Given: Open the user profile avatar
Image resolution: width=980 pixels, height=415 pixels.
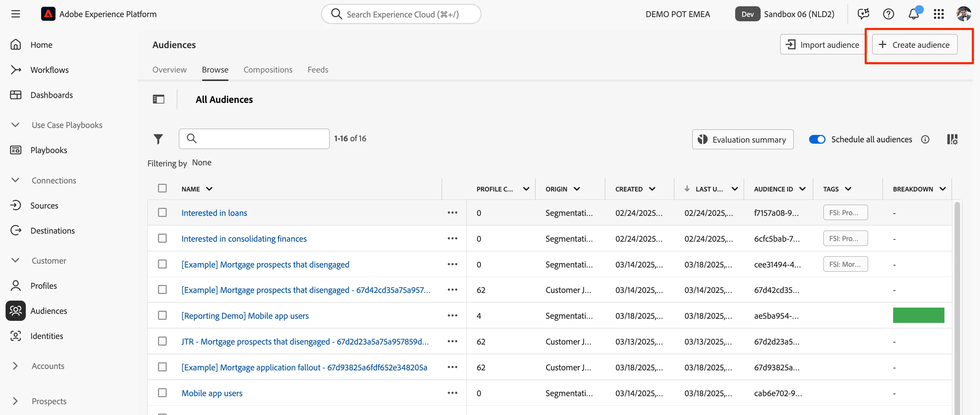Looking at the screenshot, I should pos(964,14).
